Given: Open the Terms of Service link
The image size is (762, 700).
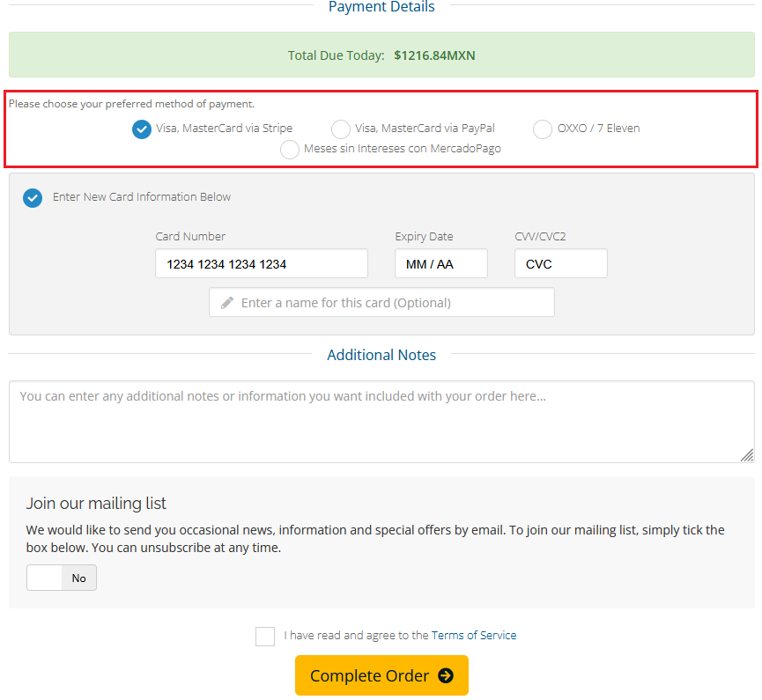Looking at the screenshot, I should point(474,636).
